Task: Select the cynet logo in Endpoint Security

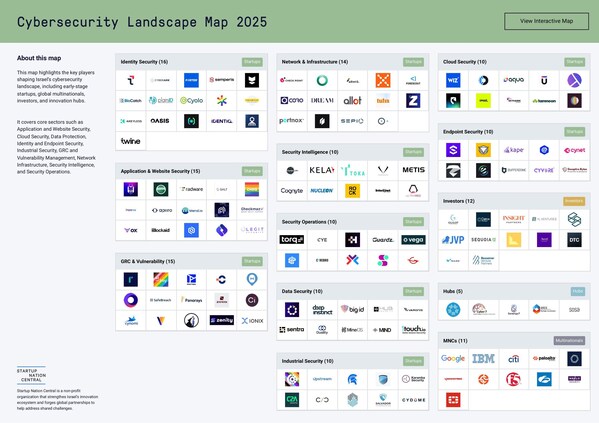Action: (575, 150)
